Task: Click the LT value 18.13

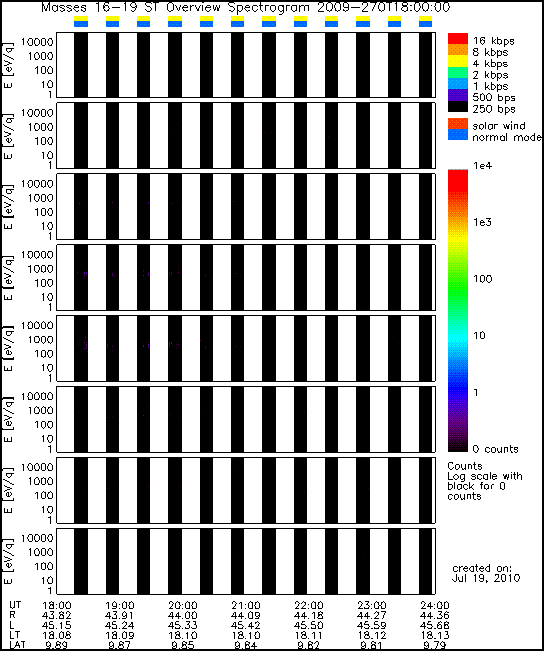Action: tap(435, 635)
